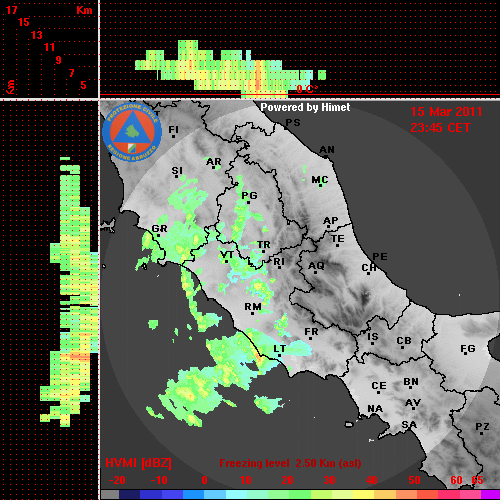Screen dimensions: 500x500
Task: Click the '9' height axis label
Action: [x=59, y=60]
